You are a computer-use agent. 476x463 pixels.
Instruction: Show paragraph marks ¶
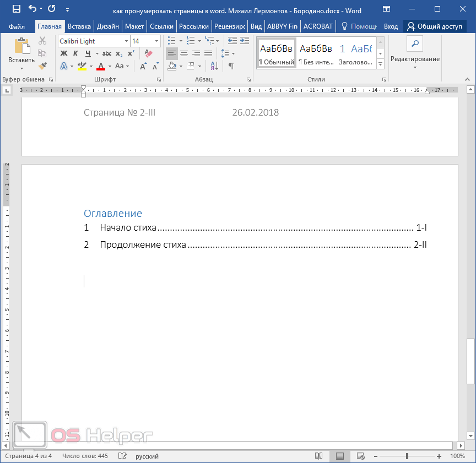(231, 66)
